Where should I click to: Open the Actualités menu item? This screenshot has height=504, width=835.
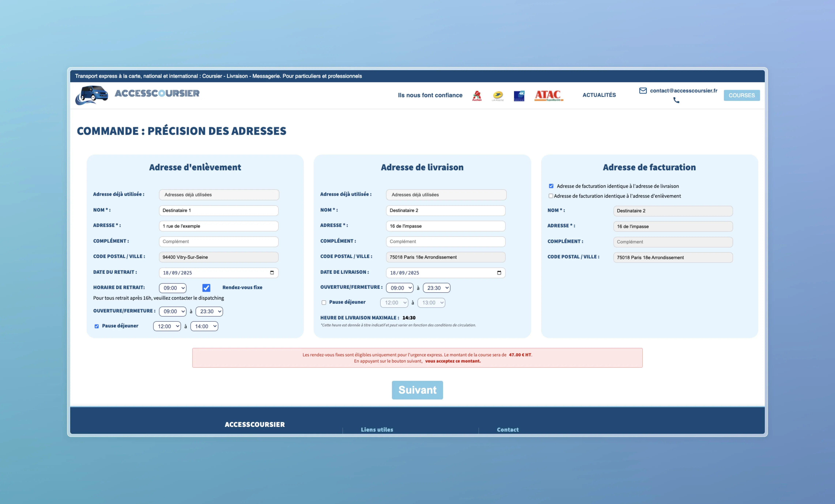coord(599,95)
